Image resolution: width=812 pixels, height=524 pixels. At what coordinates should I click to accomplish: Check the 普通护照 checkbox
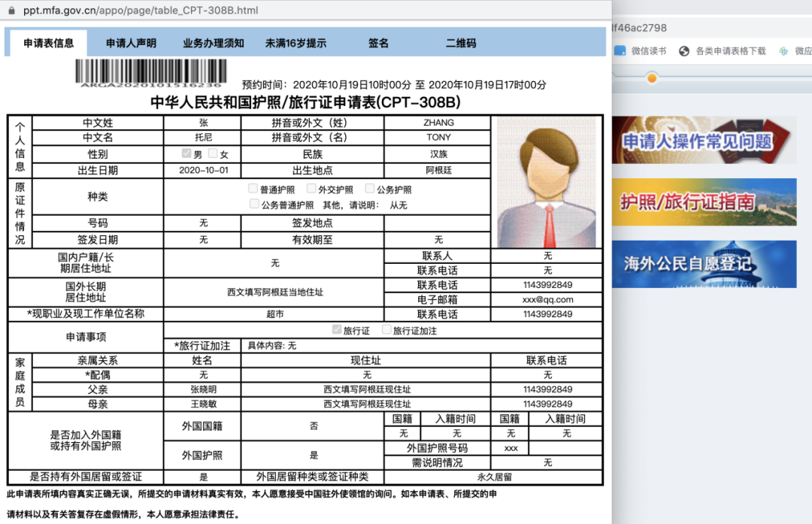[253, 188]
